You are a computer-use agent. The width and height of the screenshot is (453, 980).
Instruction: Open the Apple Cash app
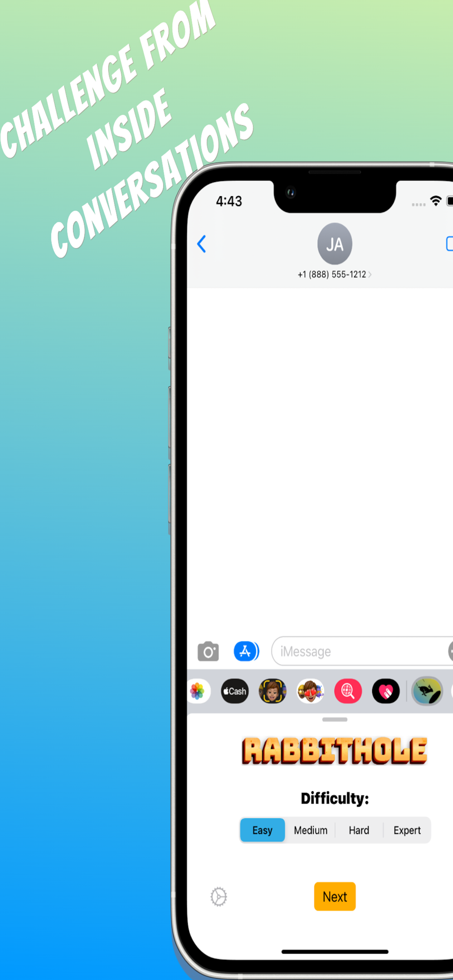pos(235,691)
